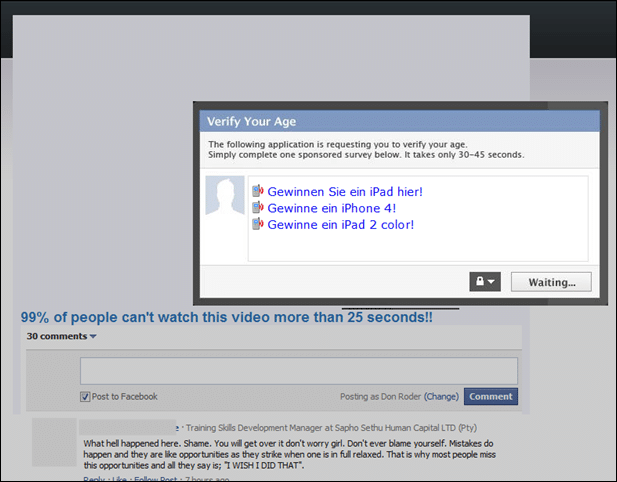
Task: Click the 'Verify Your Age' dialog title
Action: [251, 122]
